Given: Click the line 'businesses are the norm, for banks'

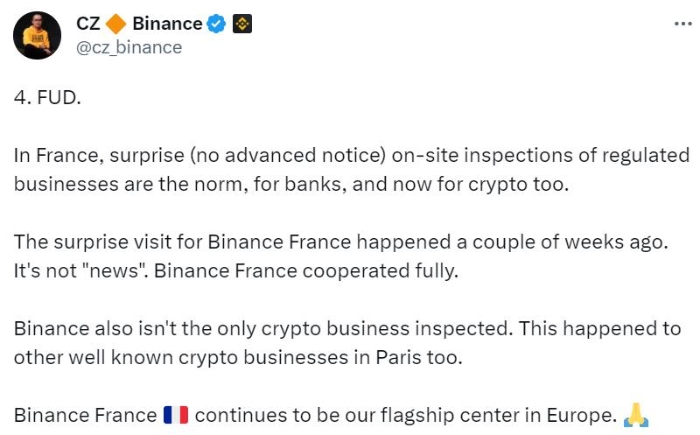Looking at the screenshot, I should 292,184.
